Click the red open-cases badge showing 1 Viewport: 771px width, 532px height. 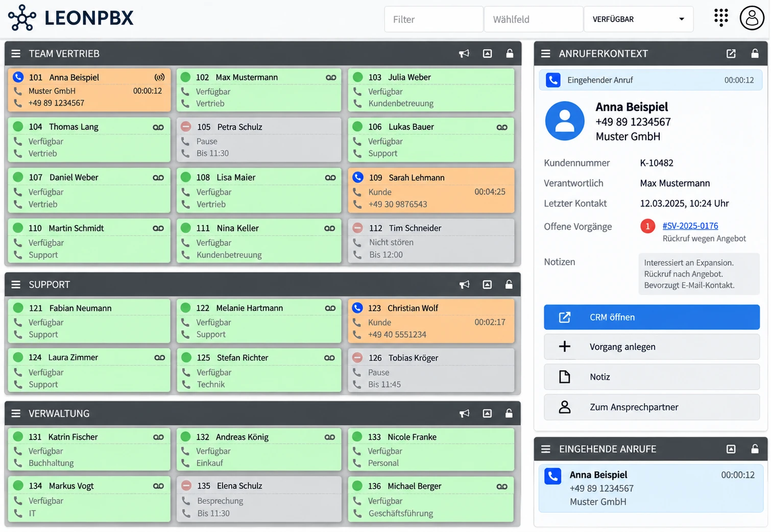pos(647,226)
